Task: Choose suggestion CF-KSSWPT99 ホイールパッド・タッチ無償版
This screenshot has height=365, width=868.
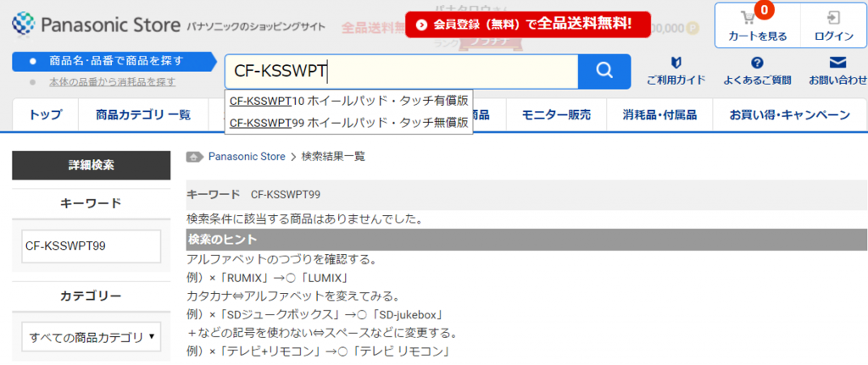Action: (348, 123)
